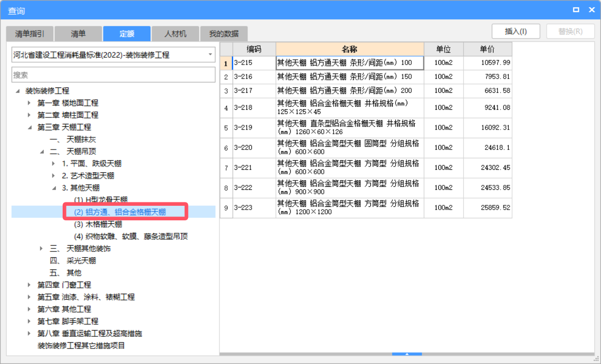Select code cell 3-216
The width and height of the screenshot is (601, 364).
coord(254,77)
